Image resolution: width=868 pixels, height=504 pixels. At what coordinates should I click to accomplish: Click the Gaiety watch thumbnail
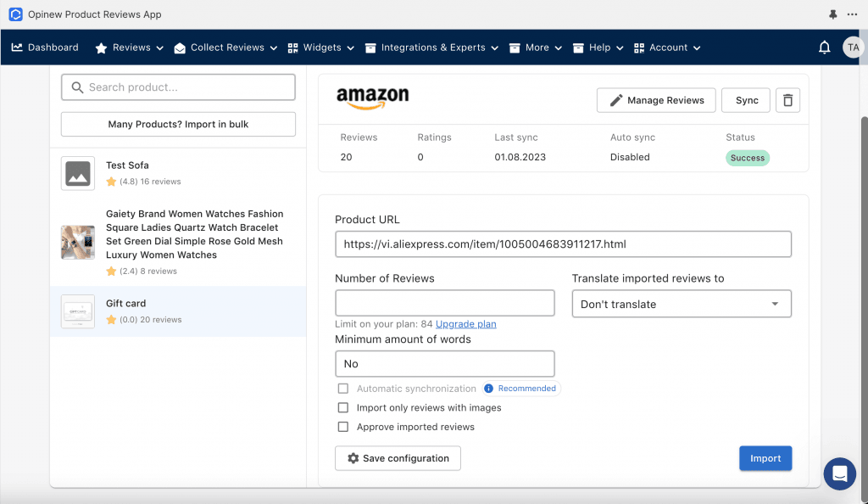click(x=77, y=242)
